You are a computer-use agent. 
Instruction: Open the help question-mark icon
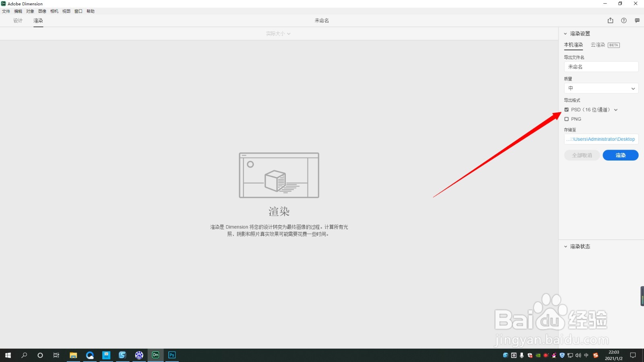pyautogui.click(x=623, y=21)
